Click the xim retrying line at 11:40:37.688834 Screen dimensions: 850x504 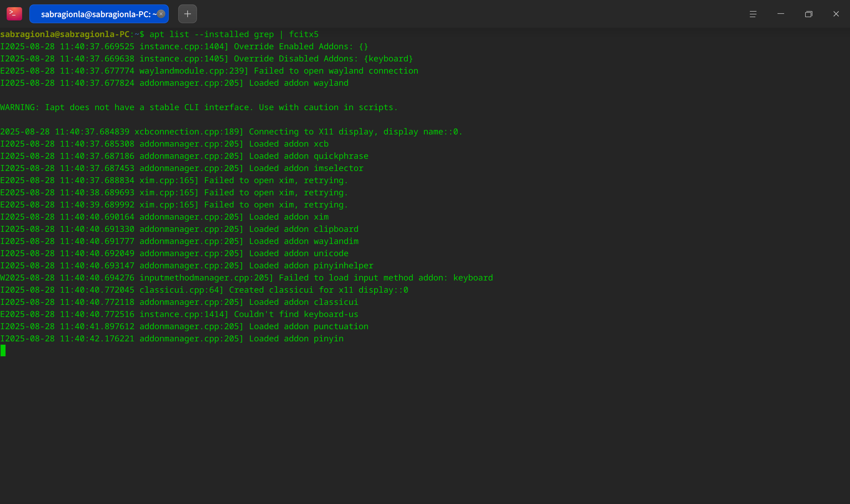point(174,181)
